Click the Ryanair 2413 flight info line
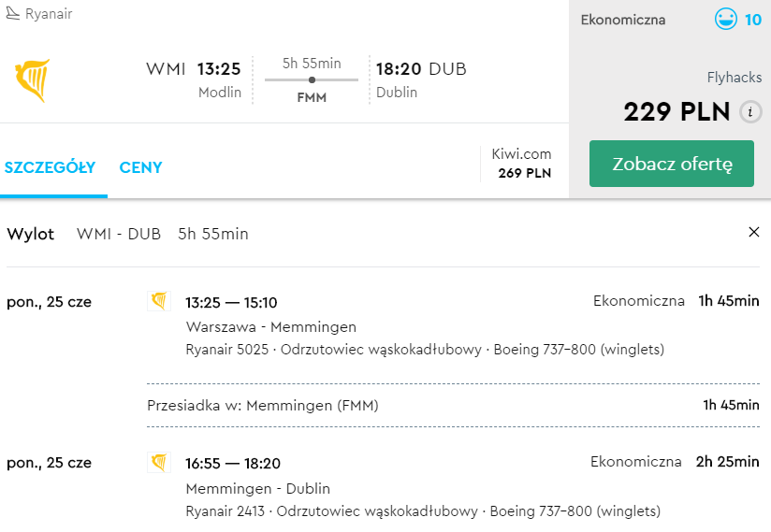 click(x=423, y=511)
